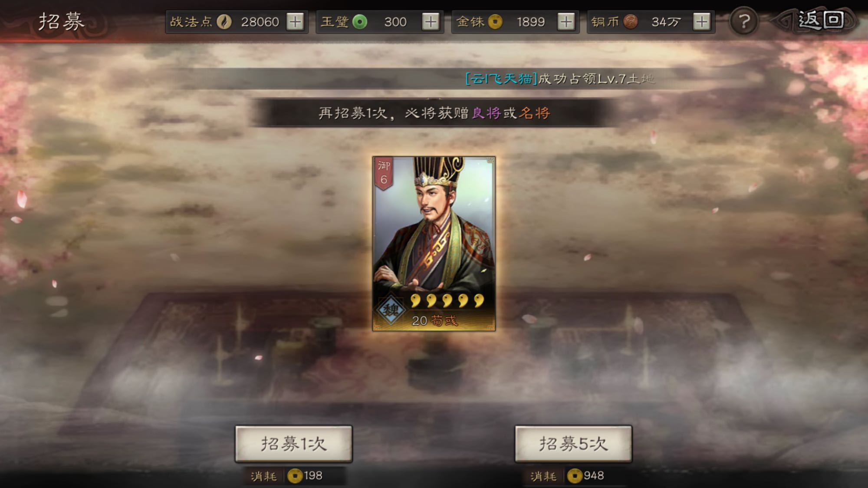Add more 玉璧 with plus button

[431, 22]
